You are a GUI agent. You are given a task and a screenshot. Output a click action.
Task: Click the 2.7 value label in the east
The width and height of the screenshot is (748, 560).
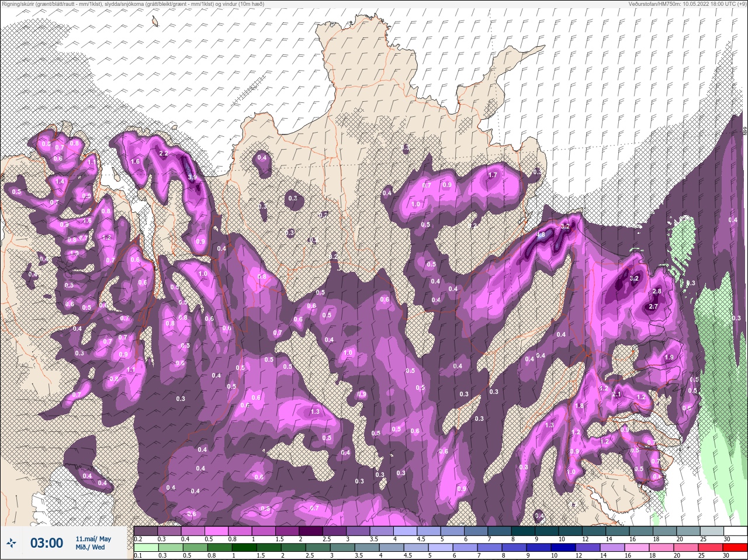click(x=654, y=306)
